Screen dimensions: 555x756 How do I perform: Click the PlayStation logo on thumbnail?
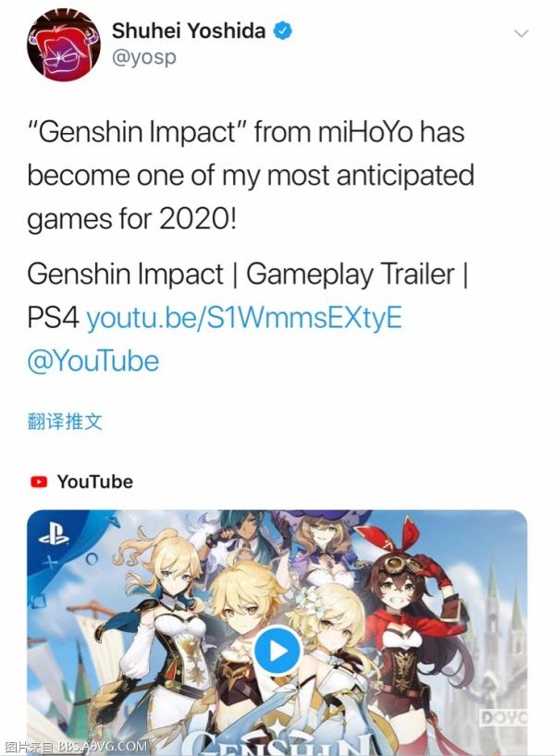tap(54, 535)
